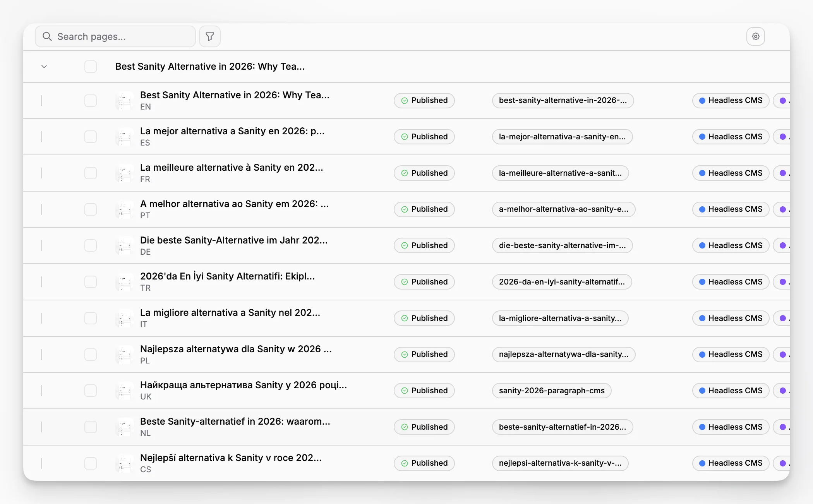Screen dimensions: 813x504
Task: Click page icon for FR row
Action: click(125, 173)
